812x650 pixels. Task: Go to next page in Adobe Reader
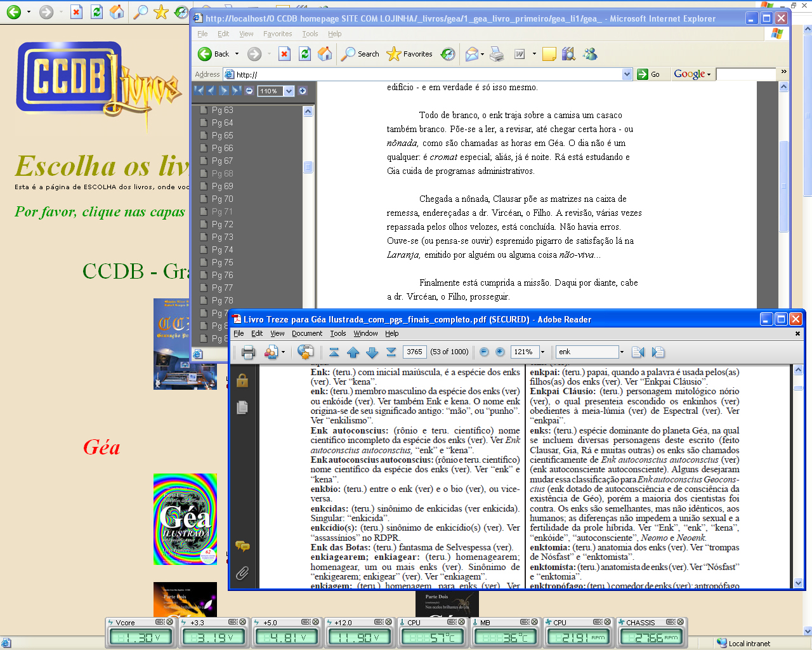[x=372, y=352]
